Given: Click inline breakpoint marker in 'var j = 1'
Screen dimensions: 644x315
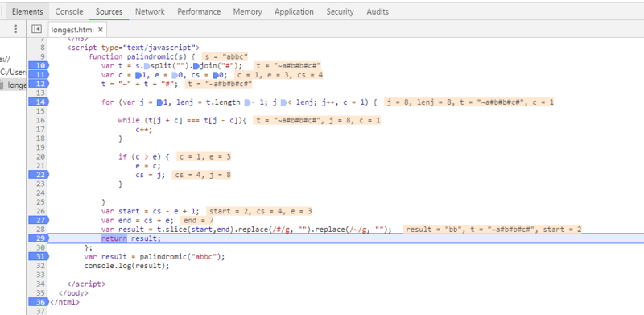Looking at the screenshot, I should [159, 102].
